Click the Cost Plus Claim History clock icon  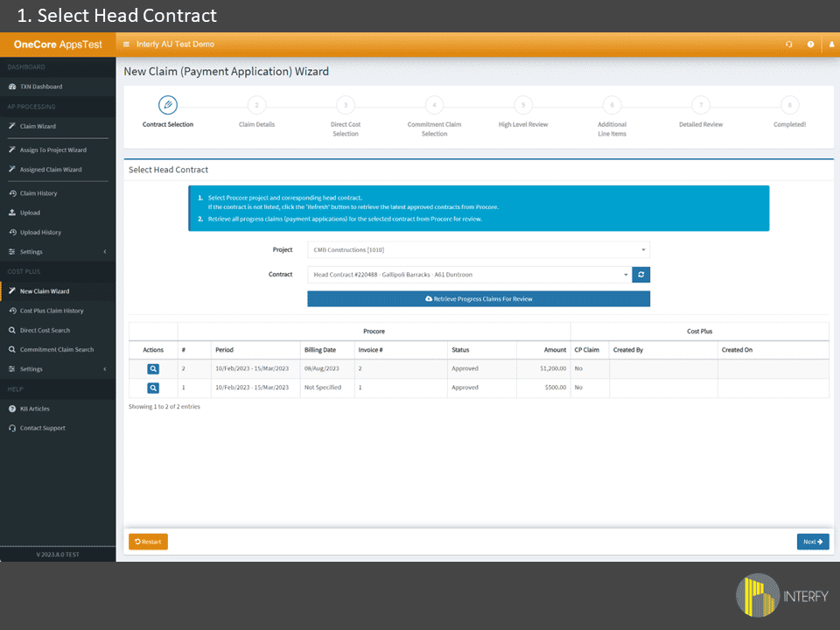coord(12,311)
